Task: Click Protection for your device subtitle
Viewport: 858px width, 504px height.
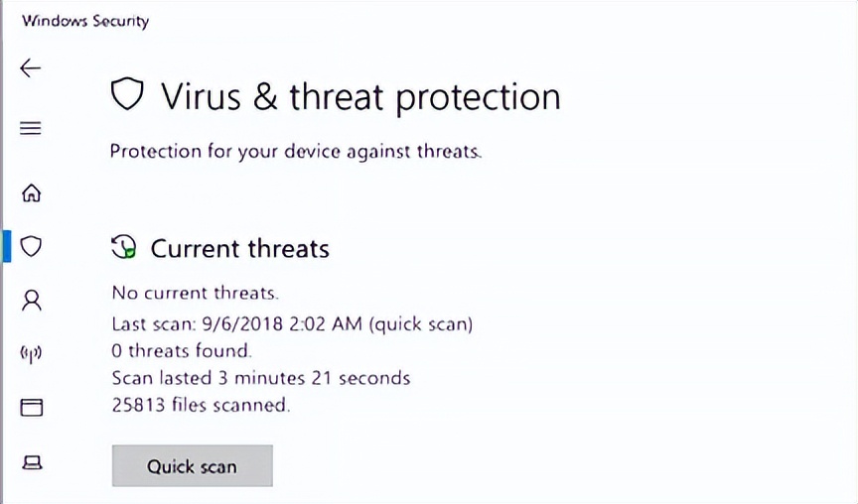Action: point(296,152)
